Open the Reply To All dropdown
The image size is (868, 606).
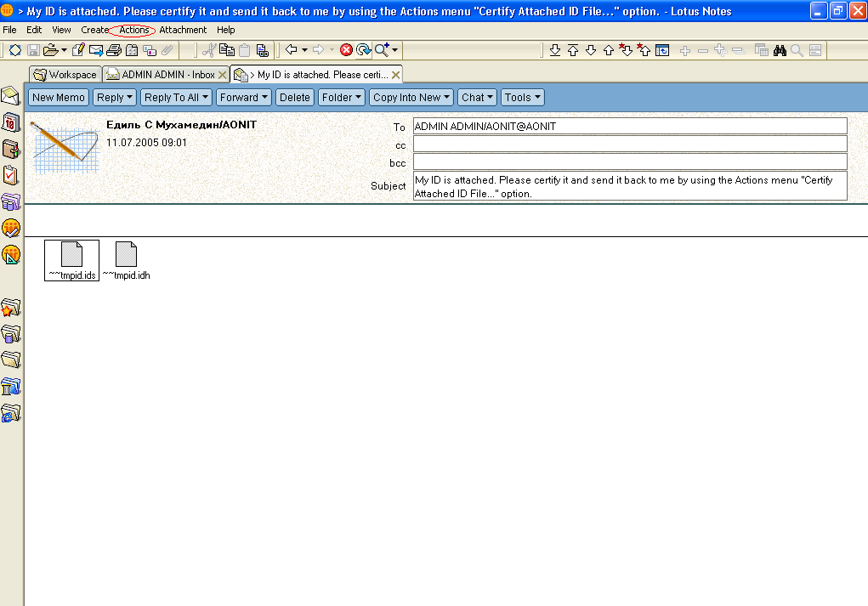pyautogui.click(x=176, y=98)
